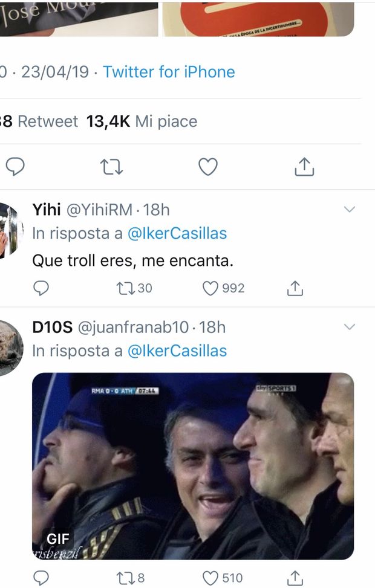Play the GIF in D10S's tweet
The height and width of the screenshot is (588, 375).
[192, 466]
